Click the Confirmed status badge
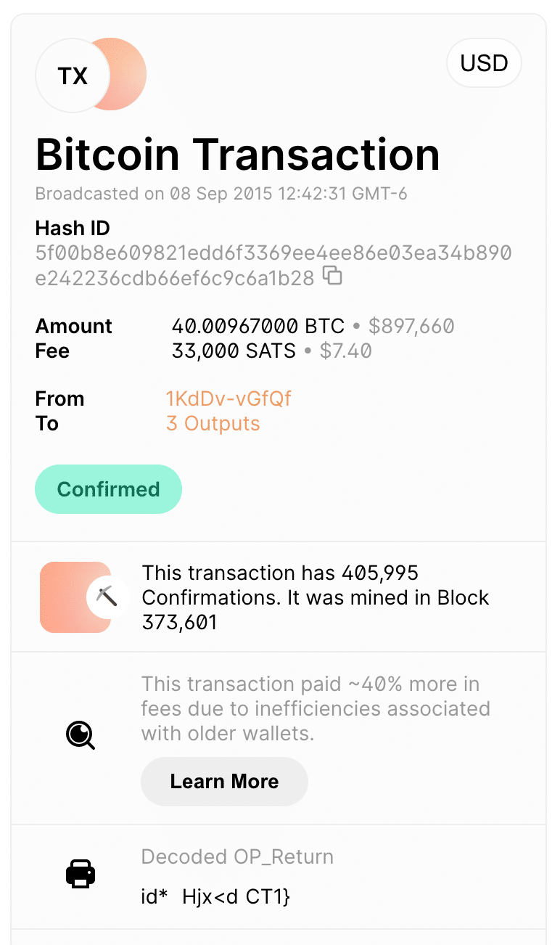Viewport: 560px width, 945px height. (108, 489)
